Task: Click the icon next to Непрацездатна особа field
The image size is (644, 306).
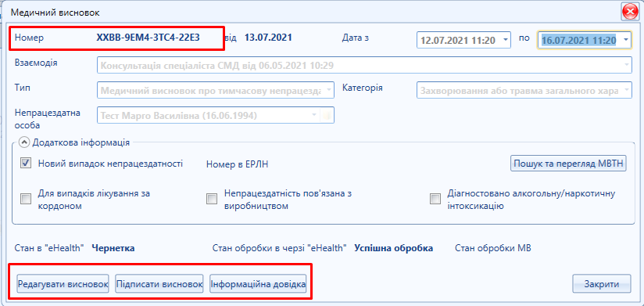Action: coord(327,116)
